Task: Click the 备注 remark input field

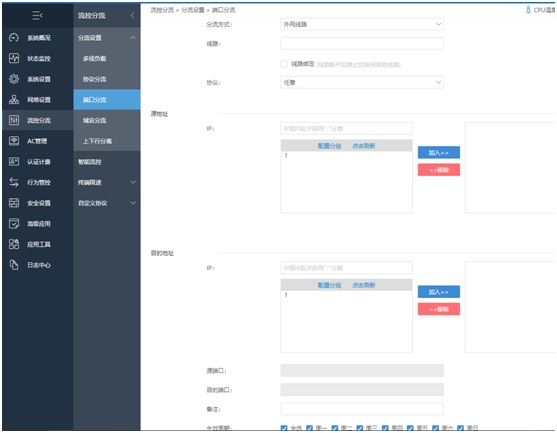Action: click(362, 409)
